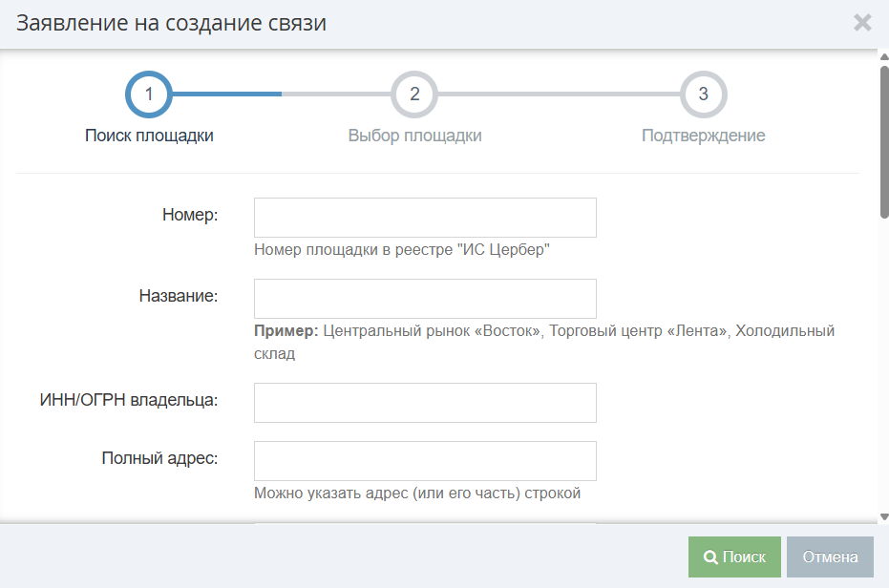Click the "Полный адрес:" label
Image resolution: width=889 pixels, height=588 pixels.
click(159, 458)
